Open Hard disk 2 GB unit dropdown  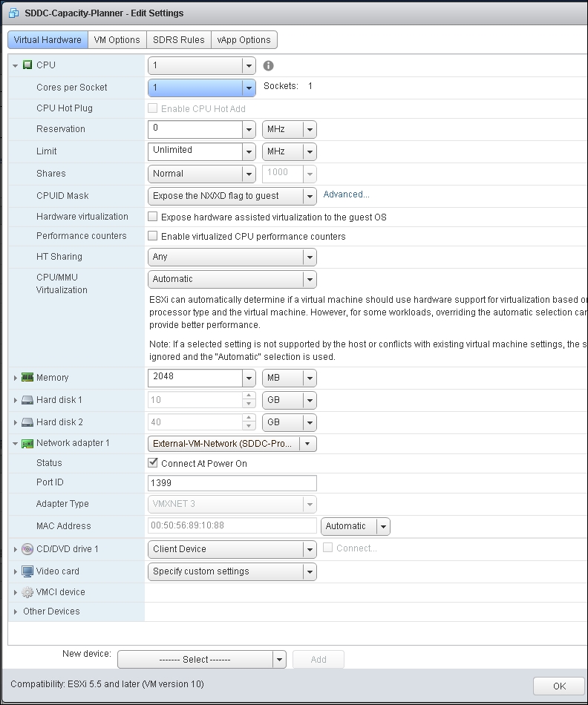tap(310, 423)
